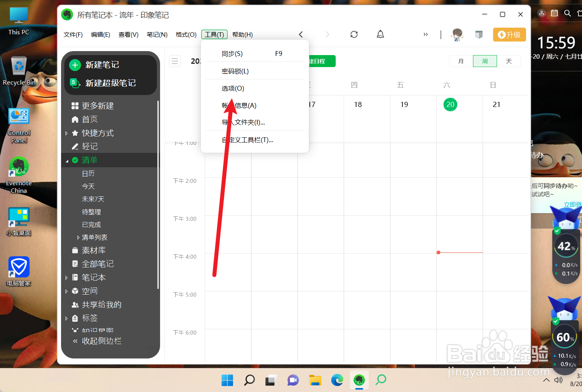Select date 19 in week header

pyautogui.click(x=404, y=105)
